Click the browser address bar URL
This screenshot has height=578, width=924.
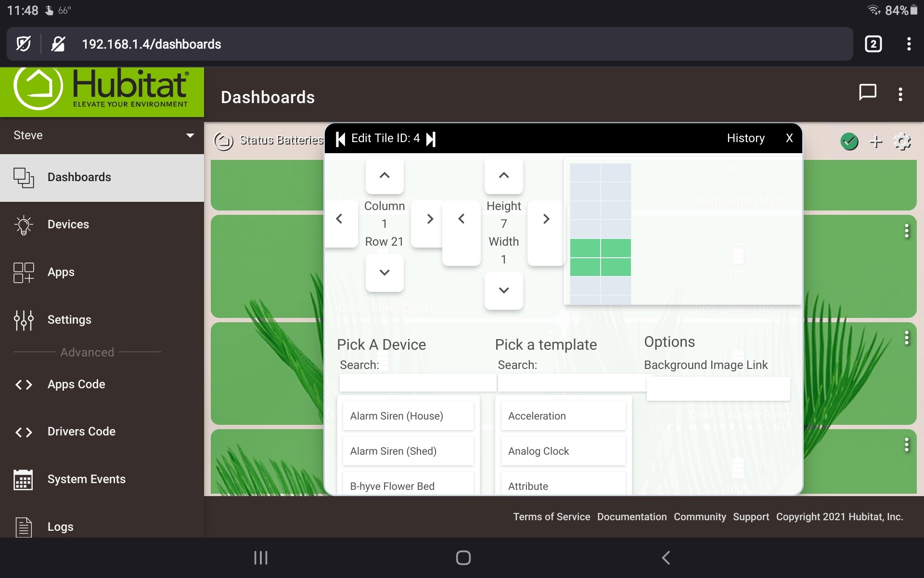(x=152, y=44)
